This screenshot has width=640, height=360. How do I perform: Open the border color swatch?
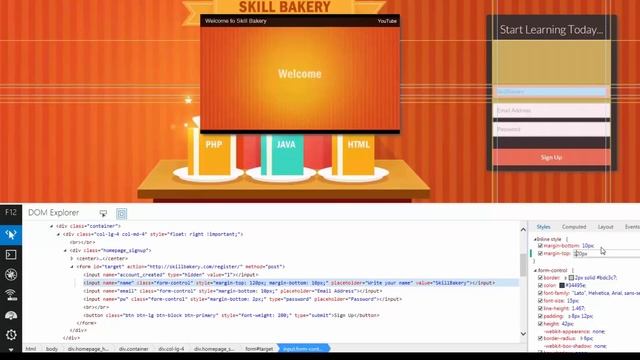click(571, 278)
